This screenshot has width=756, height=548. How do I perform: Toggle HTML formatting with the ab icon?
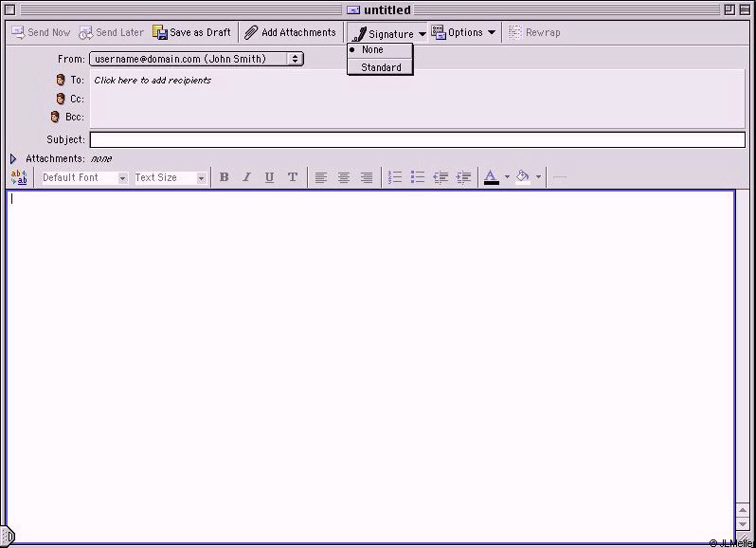(19, 177)
